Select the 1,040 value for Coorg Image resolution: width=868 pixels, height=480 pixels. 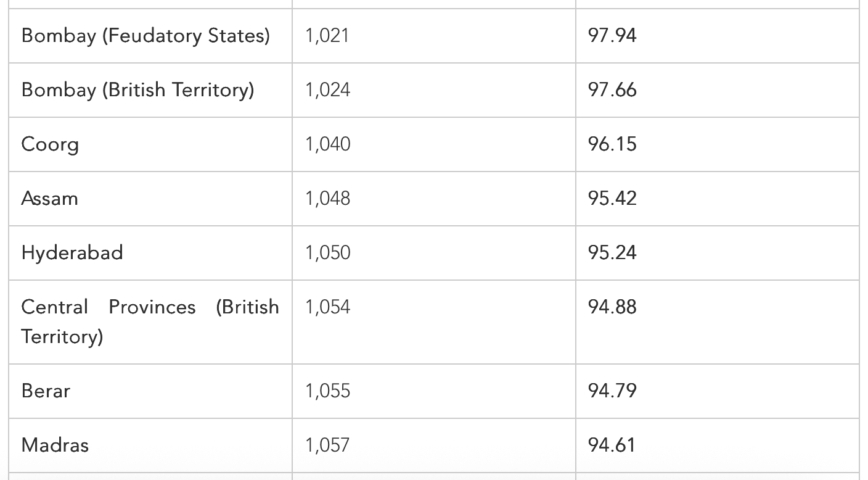pyautogui.click(x=328, y=144)
